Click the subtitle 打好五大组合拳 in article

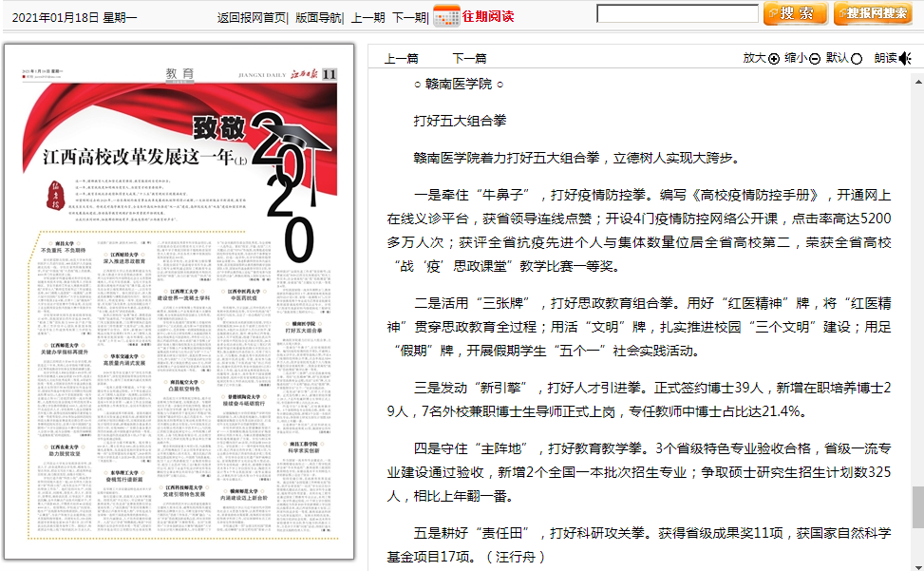(x=460, y=121)
